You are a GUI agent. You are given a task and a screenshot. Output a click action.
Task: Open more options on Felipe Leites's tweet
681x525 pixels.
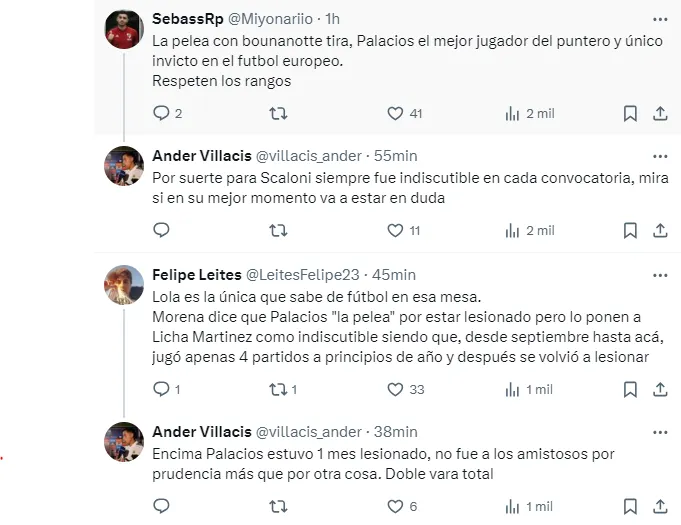[659, 272]
